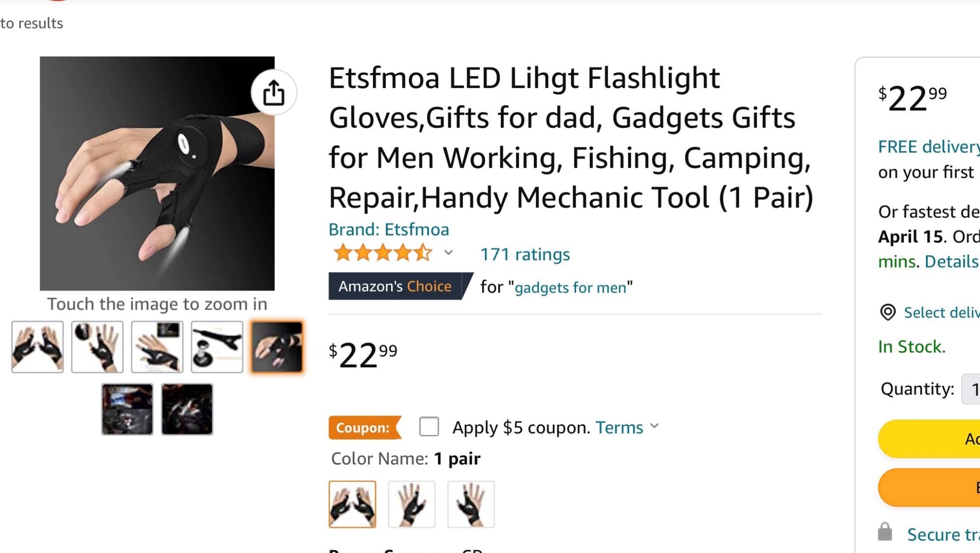This screenshot has height=553, width=980.
Task: Click the share icon on product image
Action: (274, 92)
